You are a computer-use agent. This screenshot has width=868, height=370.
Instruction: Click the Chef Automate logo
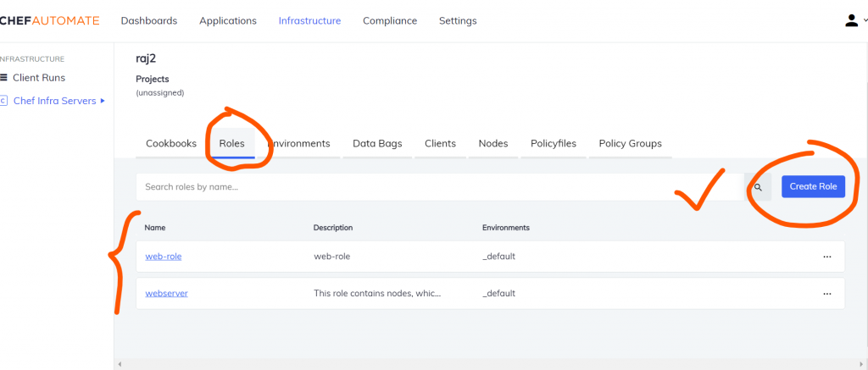[x=49, y=21]
